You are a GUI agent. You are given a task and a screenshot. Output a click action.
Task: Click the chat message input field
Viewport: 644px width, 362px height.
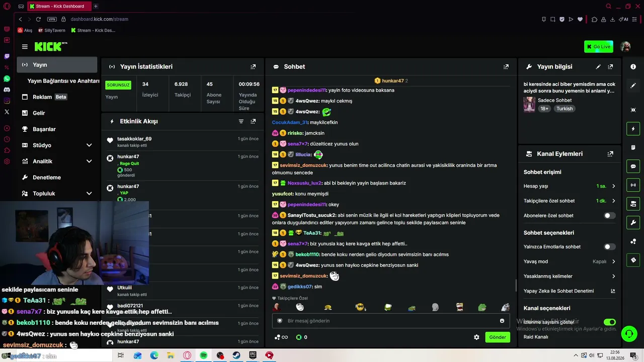pos(390,321)
